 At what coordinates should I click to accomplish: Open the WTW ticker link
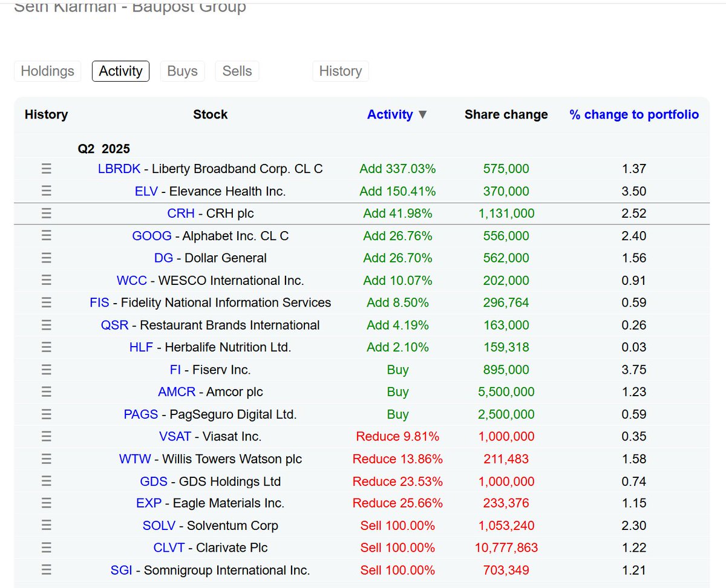pyautogui.click(x=135, y=459)
